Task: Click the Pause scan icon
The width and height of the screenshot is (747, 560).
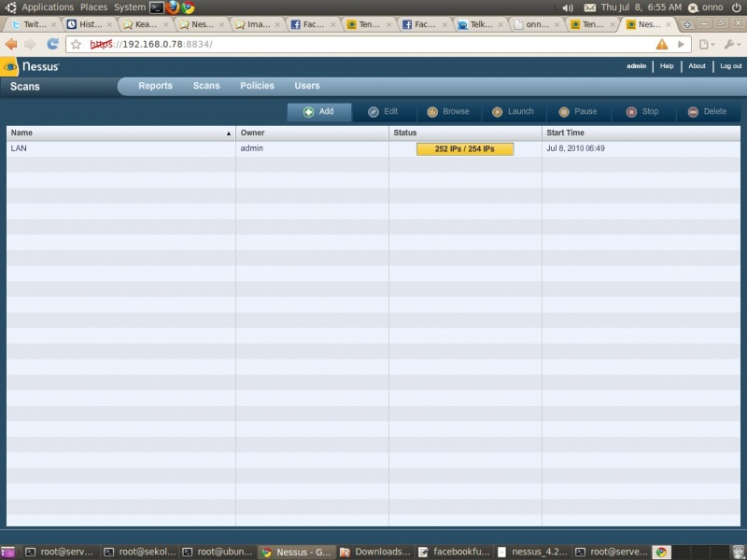Action: coord(564,112)
